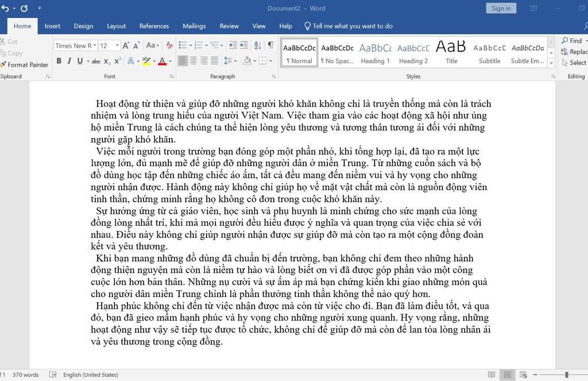Switch to the Home tab
This screenshot has height=381, width=588.
pos(22,26)
